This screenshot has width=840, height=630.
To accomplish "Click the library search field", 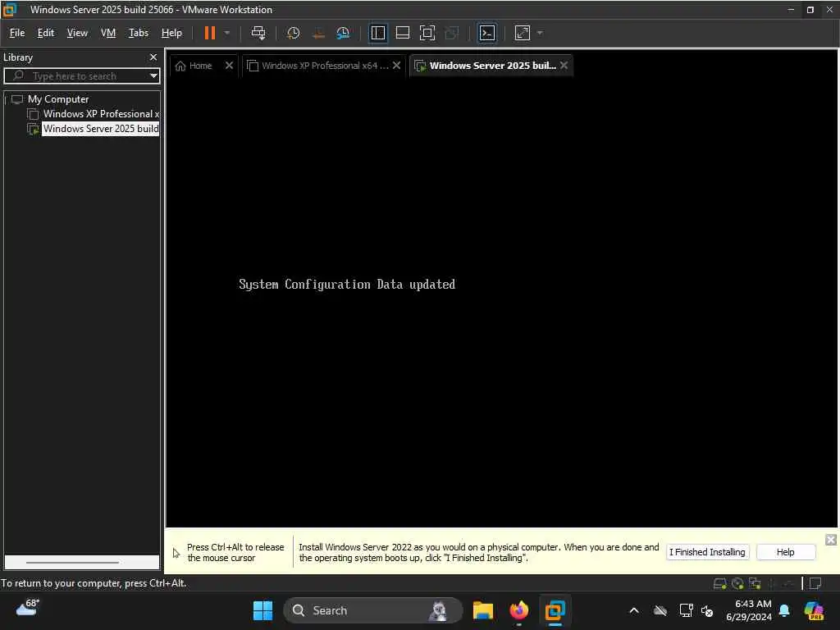I will point(81,76).
